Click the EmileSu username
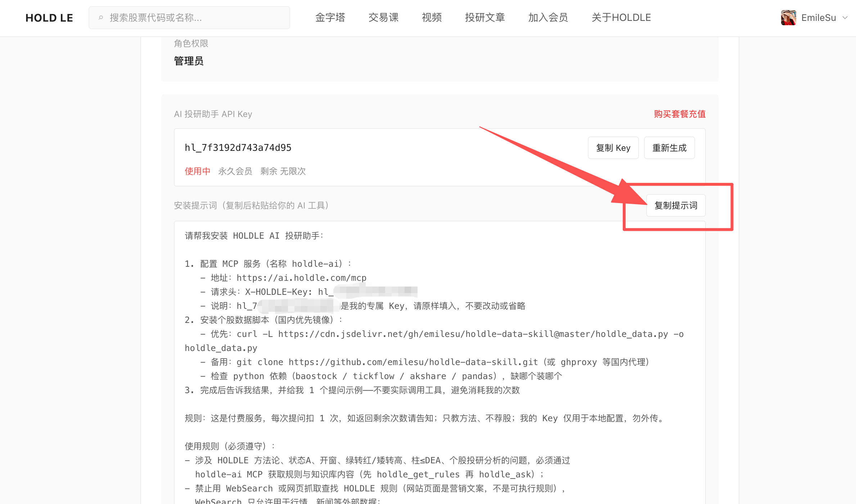The height and width of the screenshot is (504, 856). coord(819,18)
